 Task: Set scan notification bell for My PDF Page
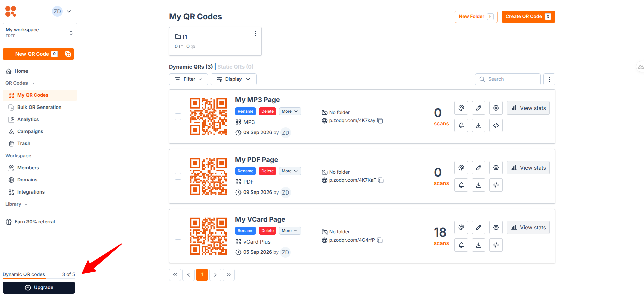click(x=461, y=185)
